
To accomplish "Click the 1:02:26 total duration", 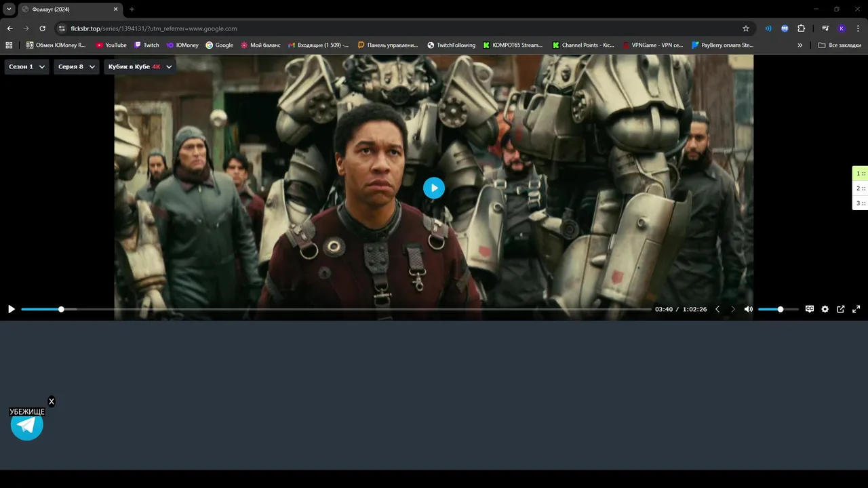I will coord(695,309).
